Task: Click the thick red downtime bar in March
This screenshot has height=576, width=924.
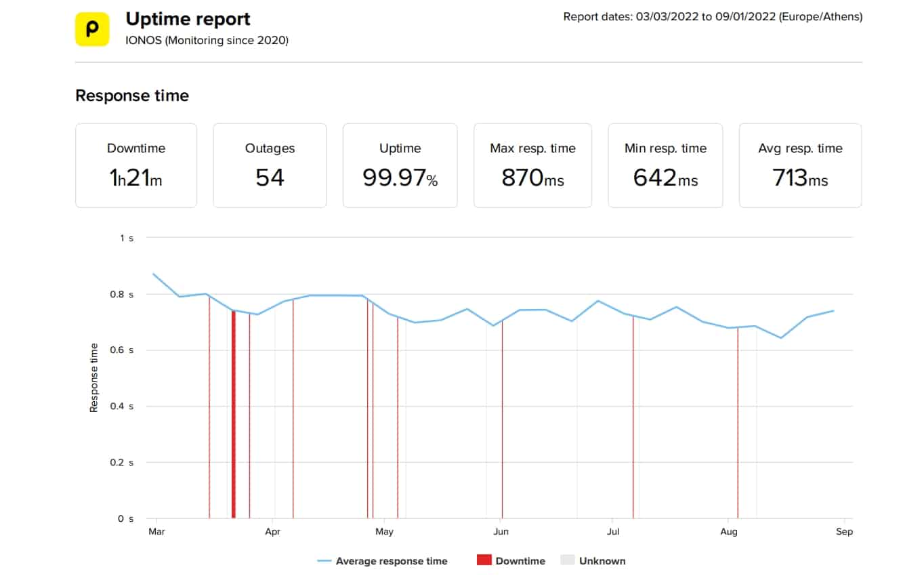Action: (x=234, y=414)
